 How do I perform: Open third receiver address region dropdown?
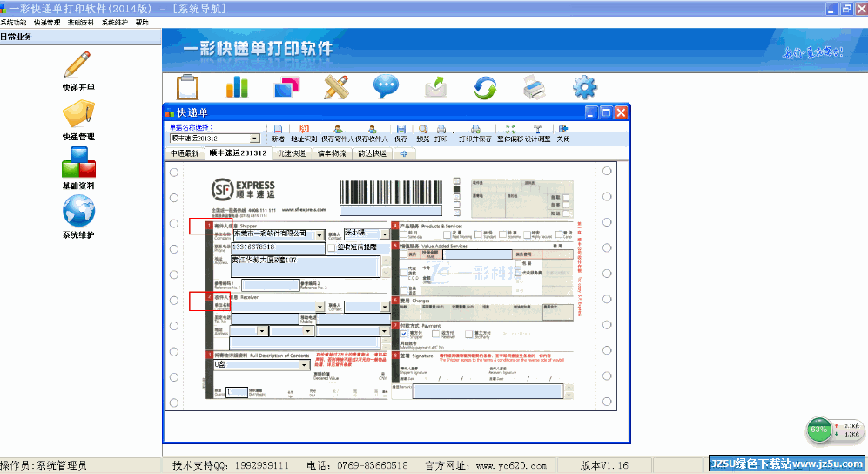[x=384, y=331]
